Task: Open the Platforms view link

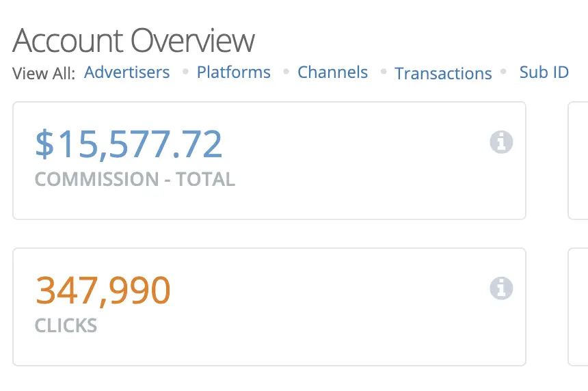Action: 234,72
